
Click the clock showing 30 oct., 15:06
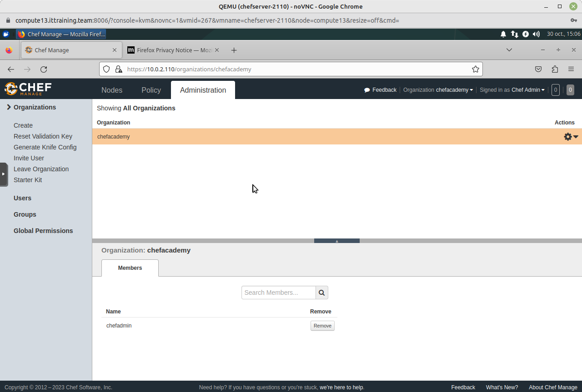click(x=563, y=34)
